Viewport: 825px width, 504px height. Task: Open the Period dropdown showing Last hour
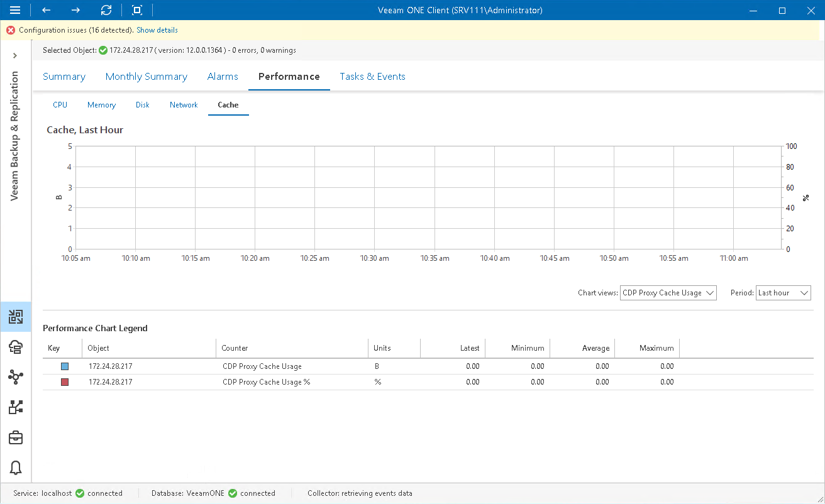pyautogui.click(x=783, y=293)
